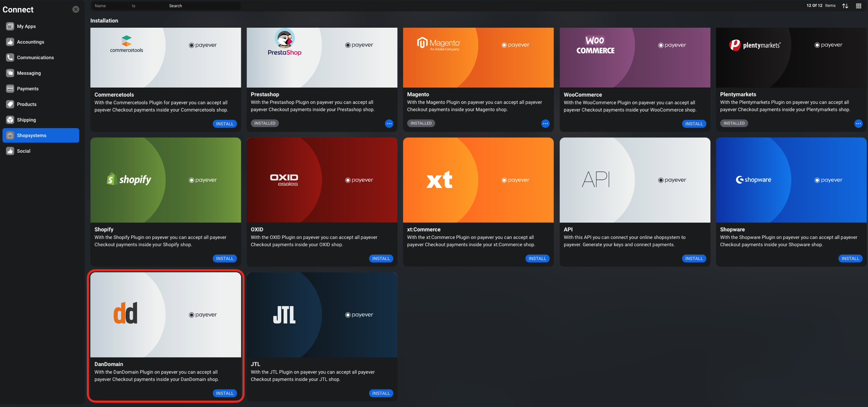The width and height of the screenshot is (868, 407).
Task: Go to Products category
Action: pyautogui.click(x=27, y=104)
